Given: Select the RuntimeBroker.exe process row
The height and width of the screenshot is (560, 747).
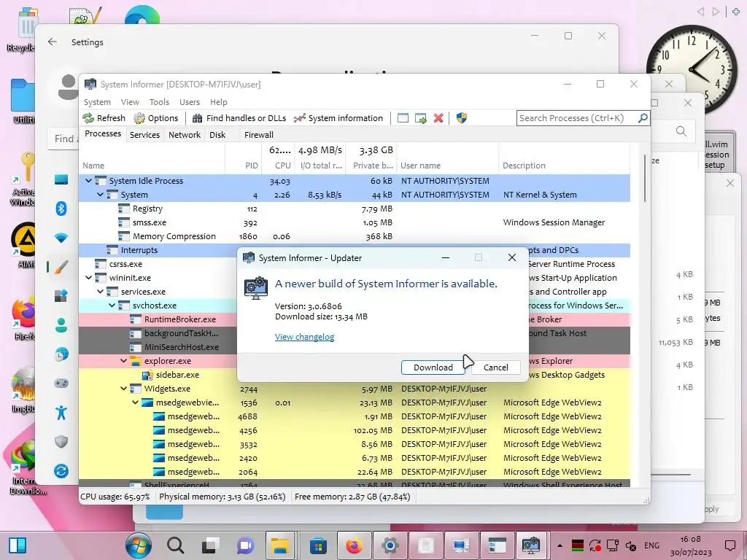Looking at the screenshot, I should [x=158, y=319].
